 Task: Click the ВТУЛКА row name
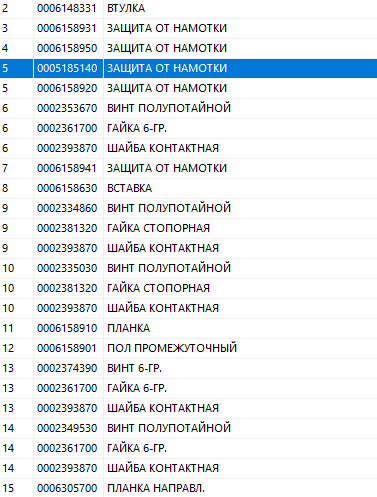[x=126, y=8]
